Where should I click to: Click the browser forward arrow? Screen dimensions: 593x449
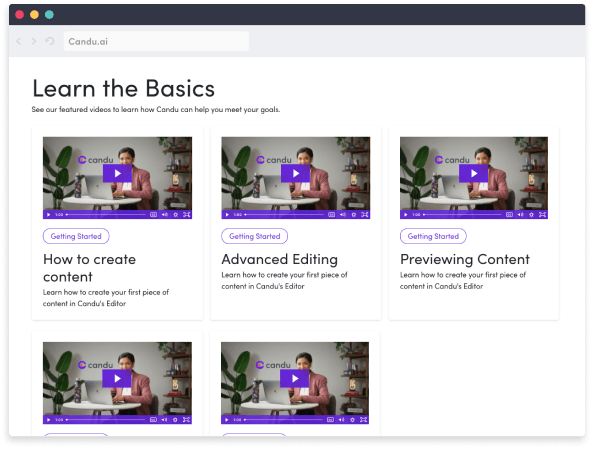click(34, 41)
